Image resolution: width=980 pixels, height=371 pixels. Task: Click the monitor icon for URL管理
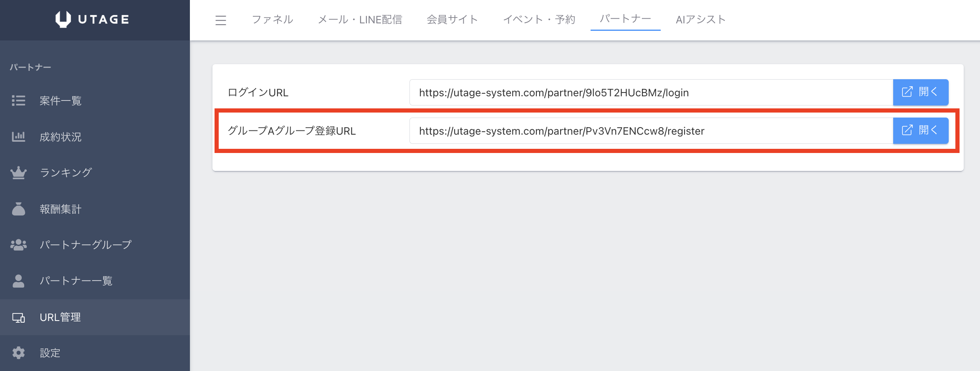pyautogui.click(x=18, y=318)
